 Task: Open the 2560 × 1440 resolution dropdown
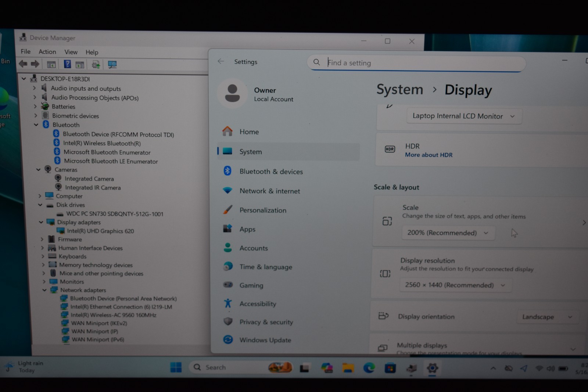coord(455,285)
